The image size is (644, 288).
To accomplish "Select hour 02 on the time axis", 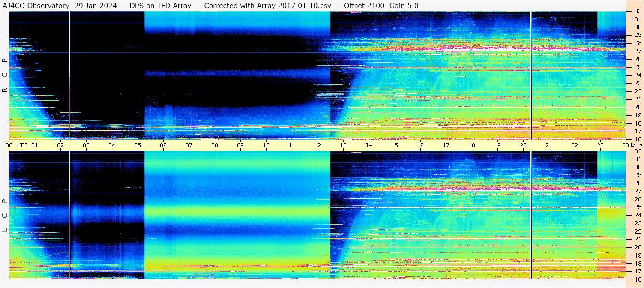I will (60, 145).
